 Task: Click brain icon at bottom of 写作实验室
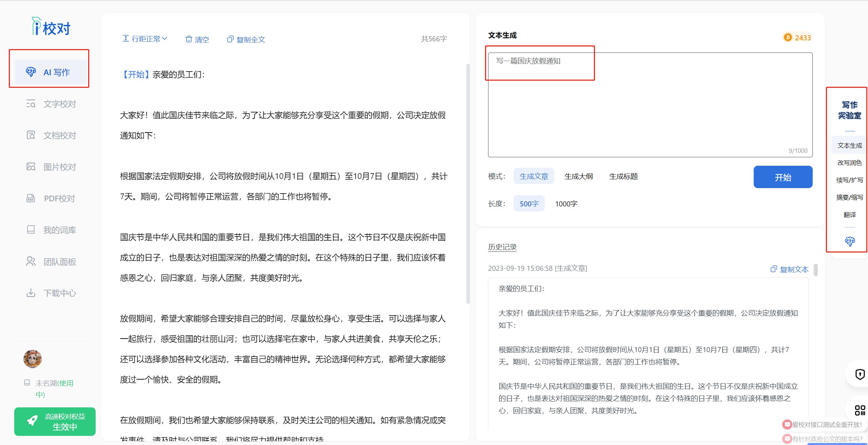(850, 241)
